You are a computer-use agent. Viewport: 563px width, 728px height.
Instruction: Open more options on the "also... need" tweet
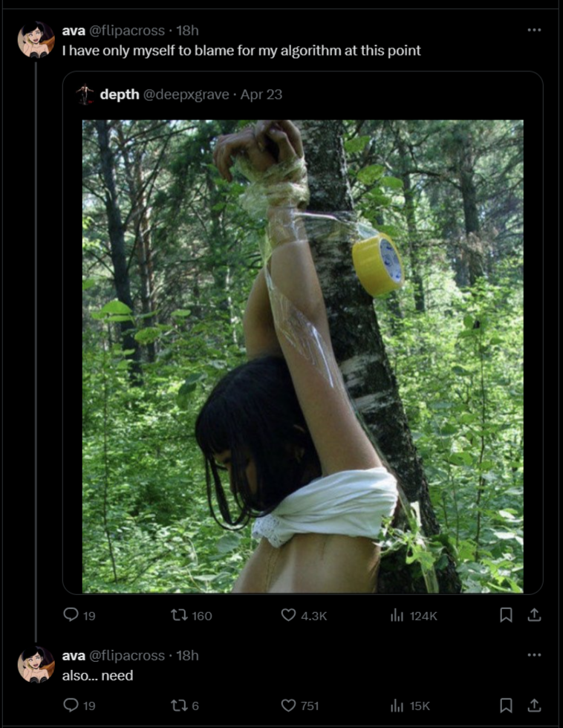point(534,654)
